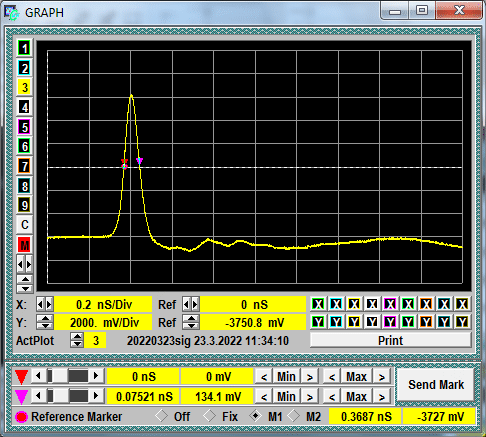The height and width of the screenshot is (437, 486).
Task: Go to next maximum for magenta marker
Action: point(381,397)
